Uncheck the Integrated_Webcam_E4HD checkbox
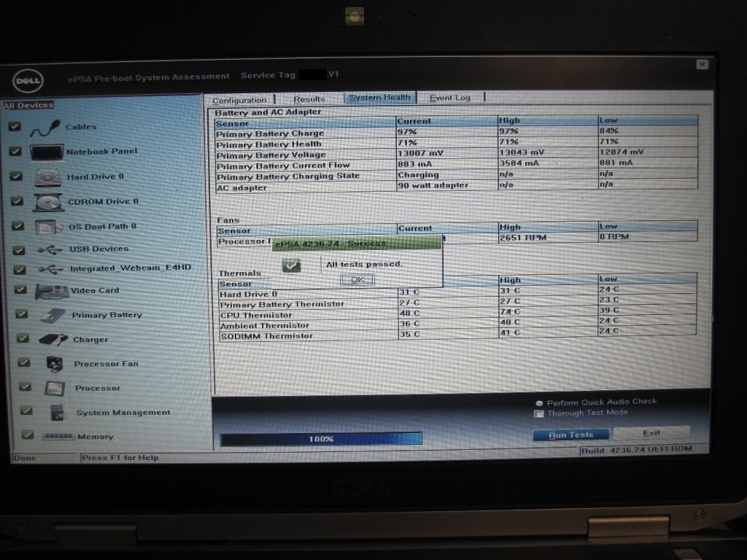The image size is (747, 560). pyautogui.click(x=20, y=270)
